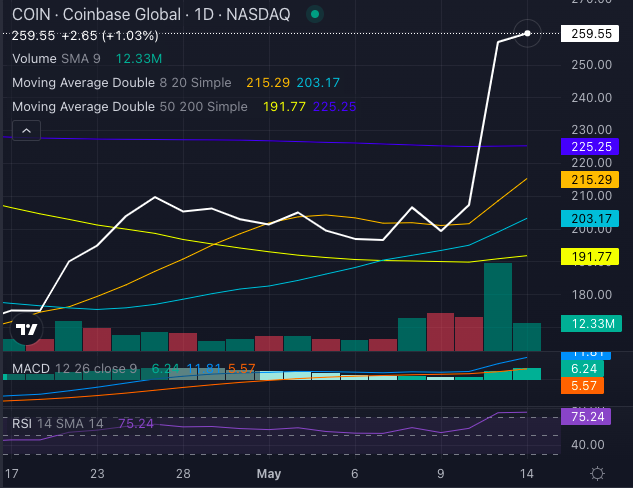The image size is (633, 488).
Task: Click the green market status dot
Action: [x=315, y=15]
